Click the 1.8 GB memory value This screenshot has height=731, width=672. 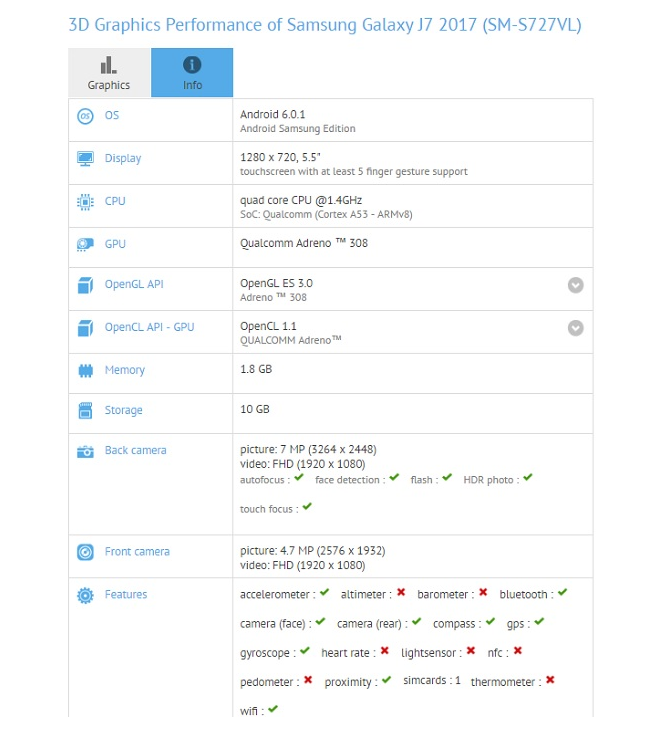256,369
